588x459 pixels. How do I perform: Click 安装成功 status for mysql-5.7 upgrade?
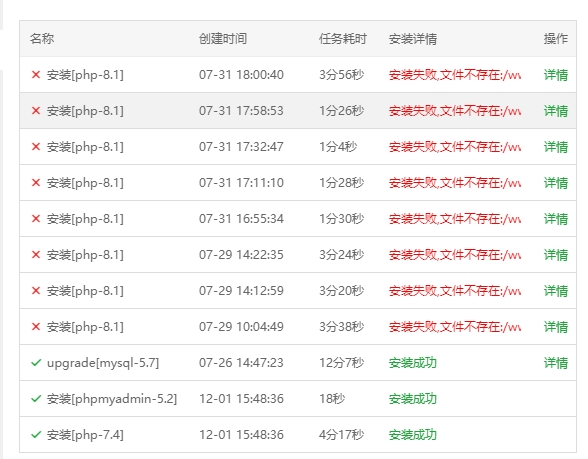pos(412,363)
